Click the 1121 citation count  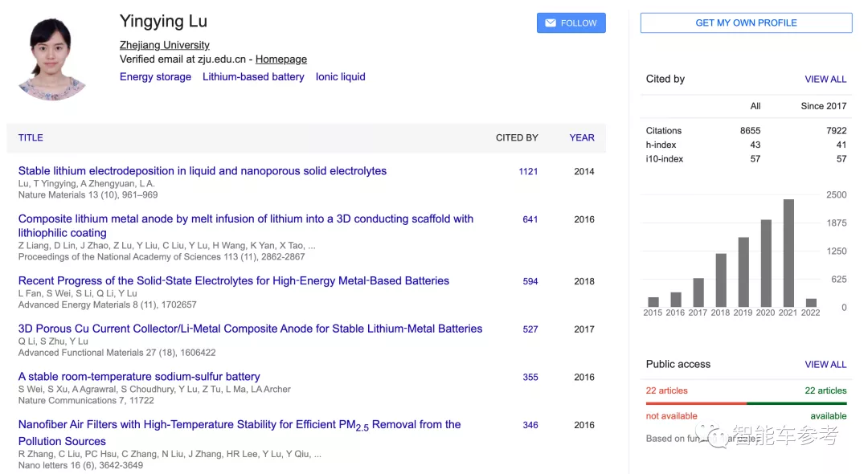(528, 172)
